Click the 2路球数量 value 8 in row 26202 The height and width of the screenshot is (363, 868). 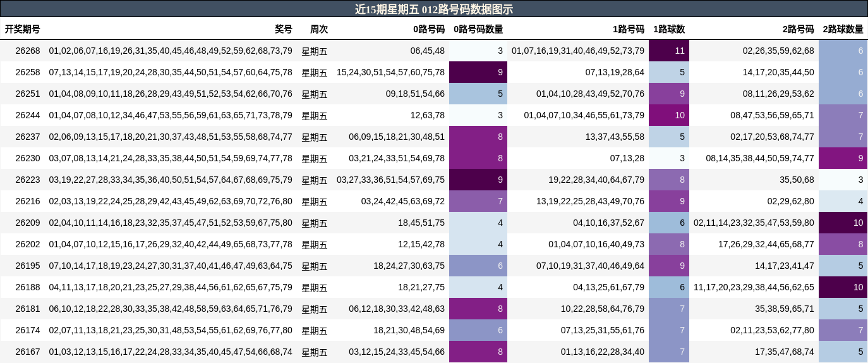(x=843, y=244)
